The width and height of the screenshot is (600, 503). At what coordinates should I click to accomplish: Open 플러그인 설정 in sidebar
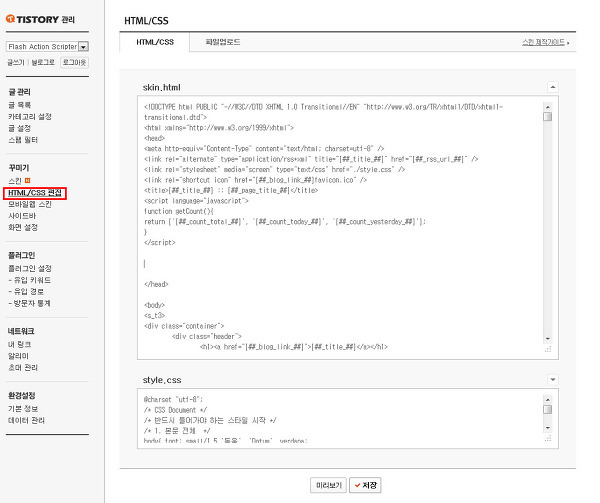click(30, 269)
